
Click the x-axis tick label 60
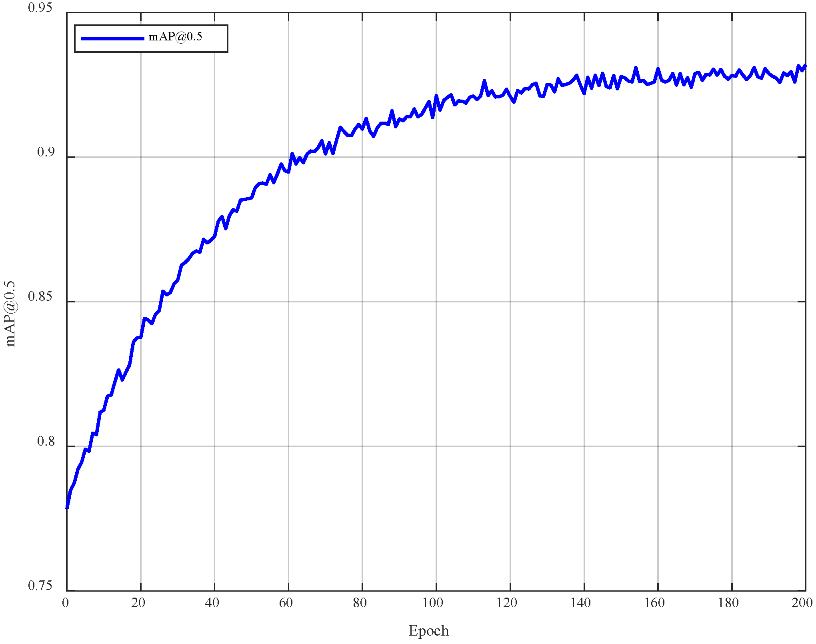pyautogui.click(x=286, y=603)
